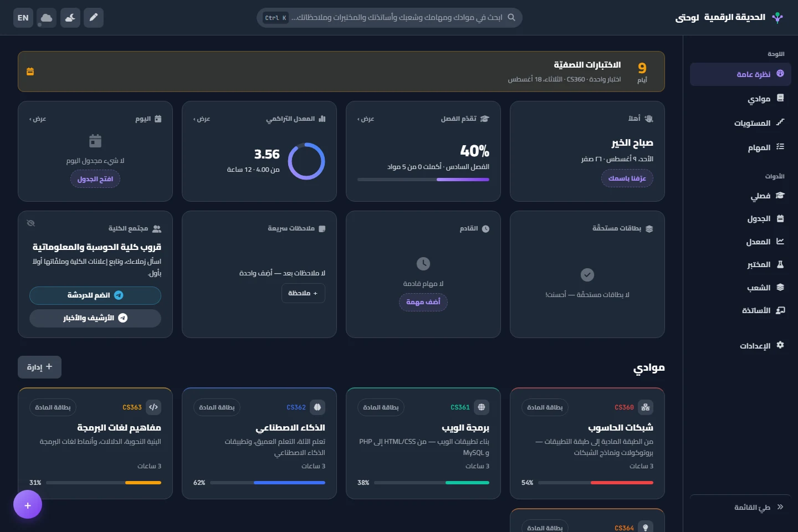Open المختبر via its flask icon
Screen dimensions: 798x532
780,264
